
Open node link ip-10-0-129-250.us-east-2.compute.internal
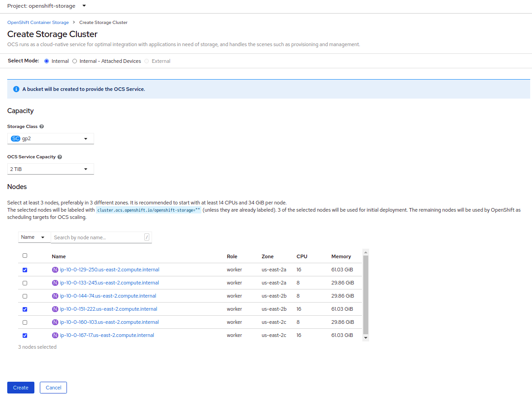109,270
